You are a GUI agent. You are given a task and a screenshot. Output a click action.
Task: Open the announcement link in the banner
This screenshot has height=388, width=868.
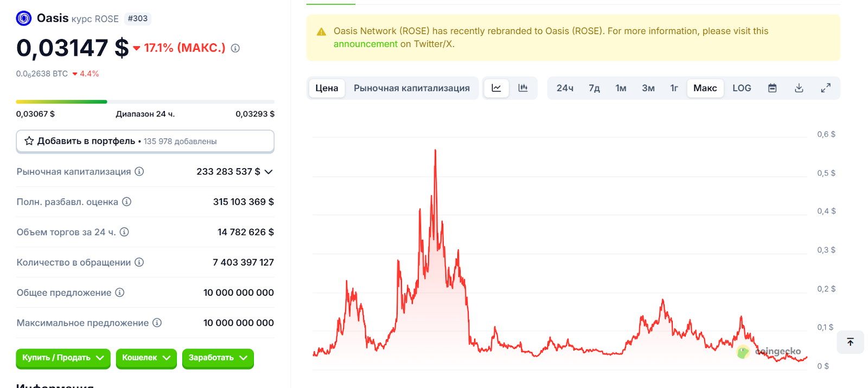366,44
